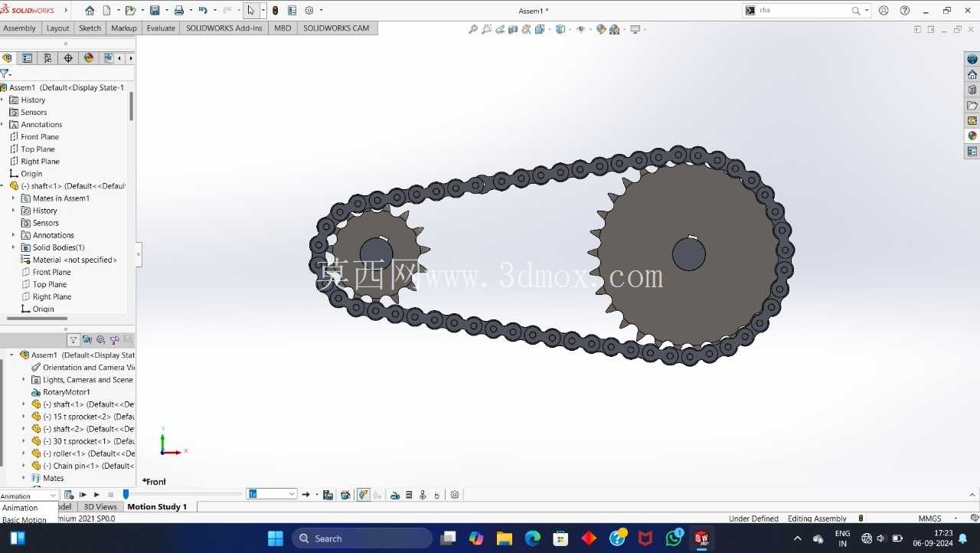Image resolution: width=980 pixels, height=553 pixels.
Task: Open the Options gear in the top toolbar
Action: tap(309, 11)
